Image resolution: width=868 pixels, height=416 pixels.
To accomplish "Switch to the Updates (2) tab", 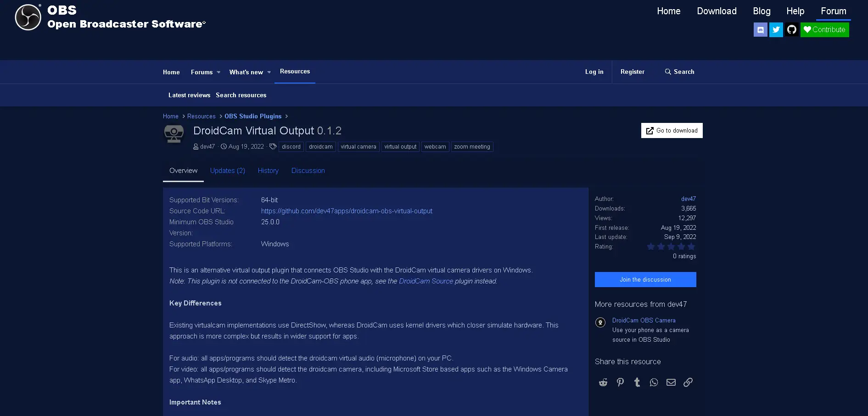I will 228,171.
